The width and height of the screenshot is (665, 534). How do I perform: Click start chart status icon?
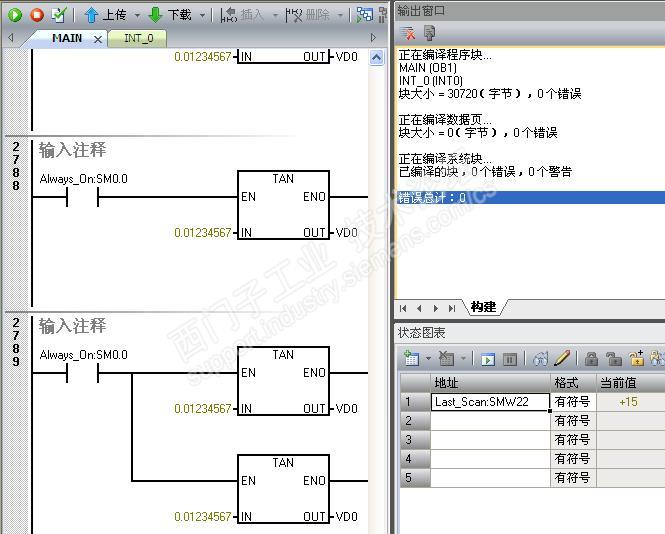[x=488, y=360]
